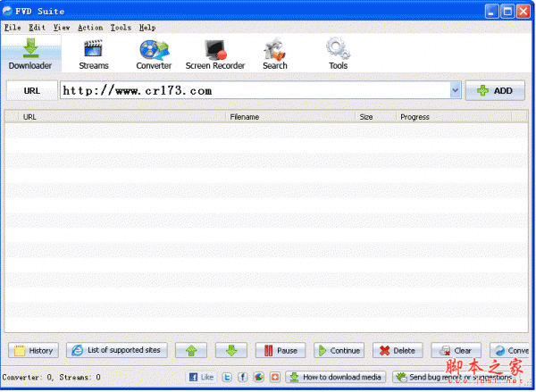
Task: Clear the download list
Action: pyautogui.click(x=456, y=350)
